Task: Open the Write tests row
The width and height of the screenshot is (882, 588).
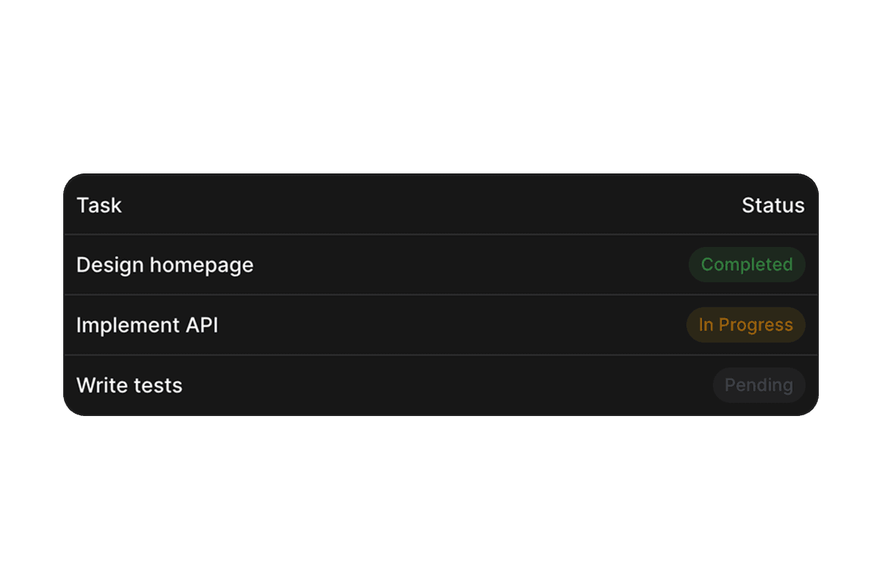Action: point(441,385)
